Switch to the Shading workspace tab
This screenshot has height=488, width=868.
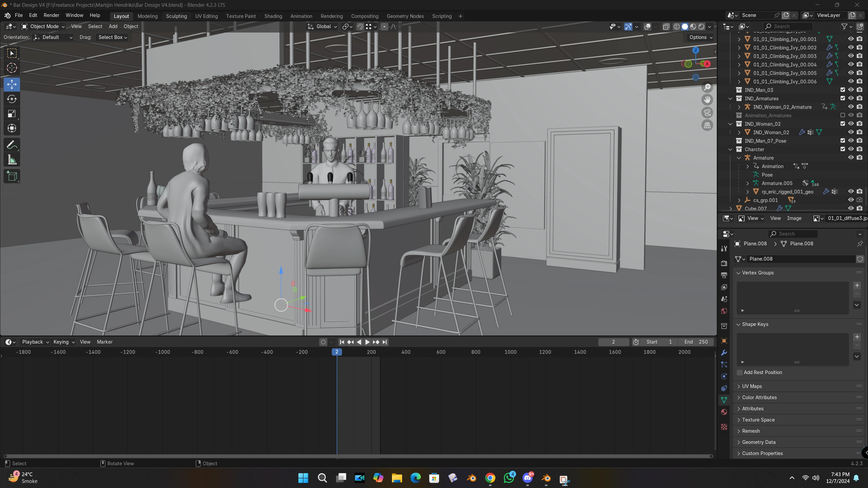click(x=273, y=16)
